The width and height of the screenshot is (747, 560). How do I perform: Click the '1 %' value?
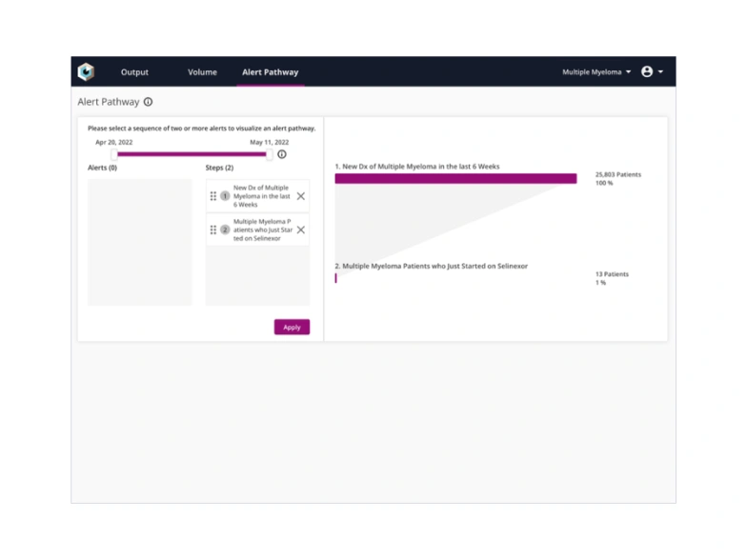coord(600,283)
